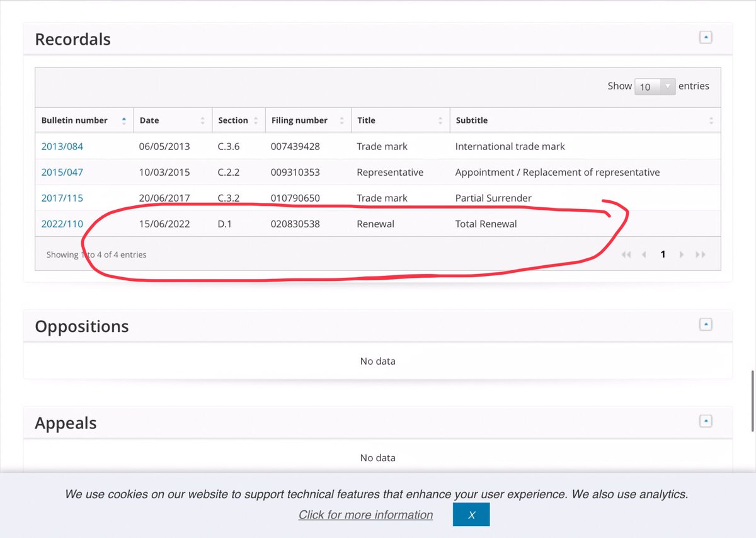Go to last page of recordals
Screen dimensions: 756x538
pyautogui.click(x=700, y=255)
